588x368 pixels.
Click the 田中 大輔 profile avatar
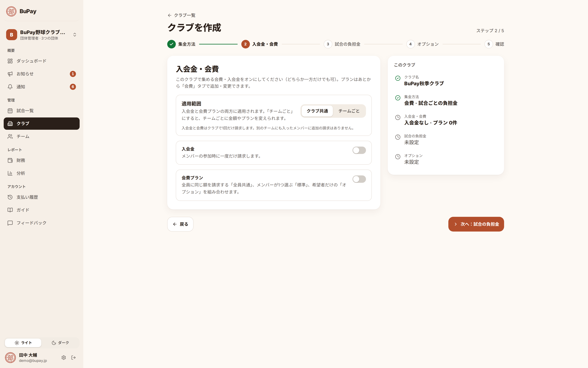coord(10,358)
